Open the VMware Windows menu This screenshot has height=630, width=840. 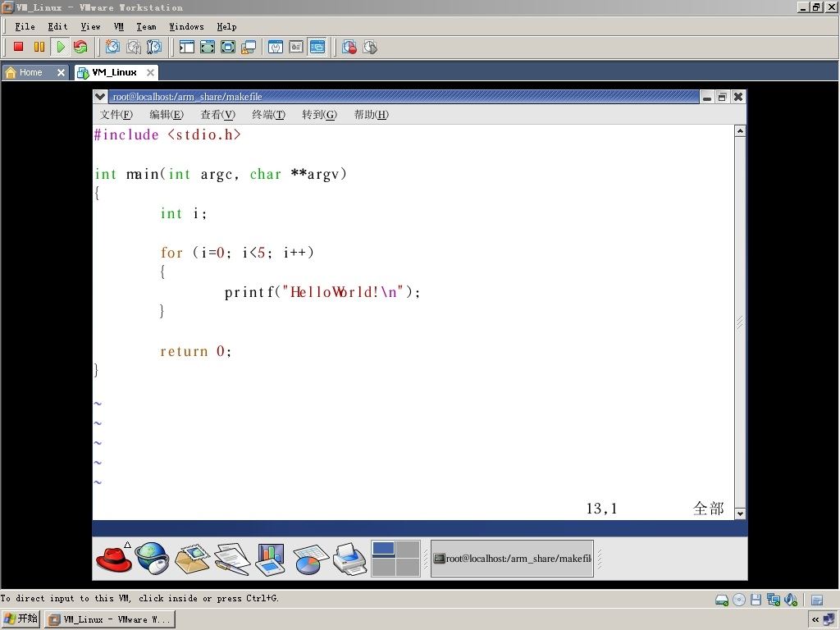(x=186, y=26)
